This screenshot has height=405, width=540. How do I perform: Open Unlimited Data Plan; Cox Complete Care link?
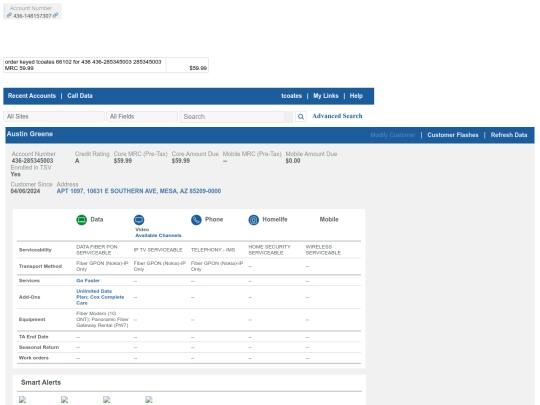pos(100,297)
